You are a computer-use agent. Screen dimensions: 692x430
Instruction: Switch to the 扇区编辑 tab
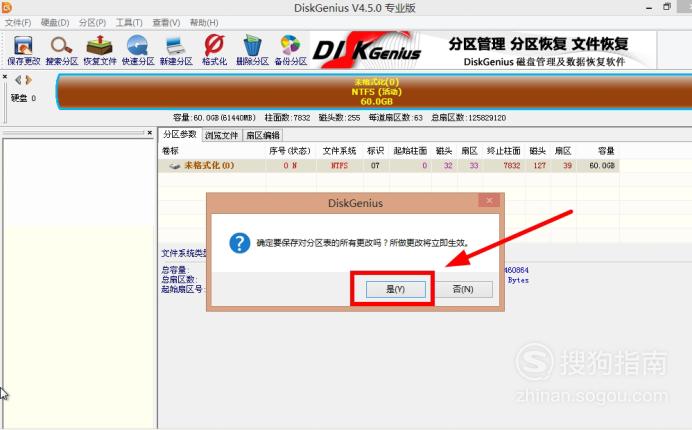263,136
